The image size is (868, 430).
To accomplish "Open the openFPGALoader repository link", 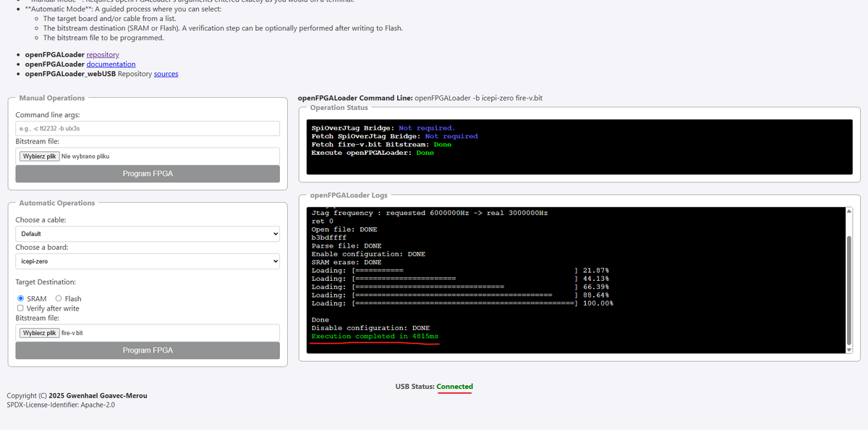I will pos(103,54).
